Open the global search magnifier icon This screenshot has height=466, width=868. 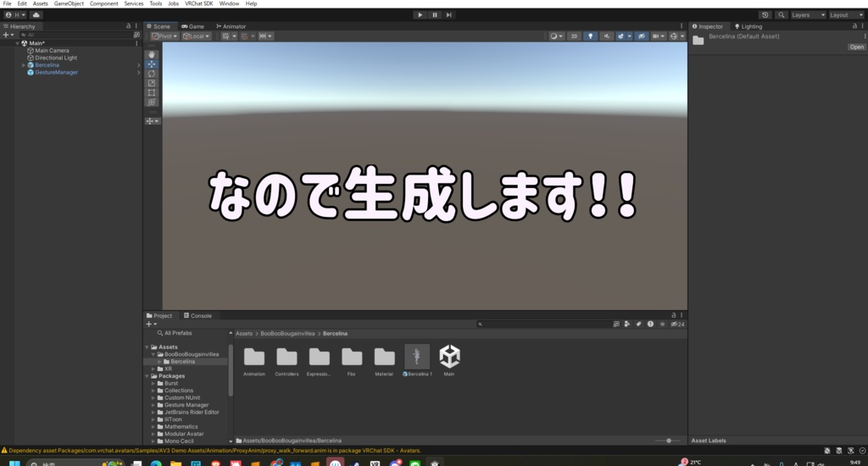[x=781, y=15]
